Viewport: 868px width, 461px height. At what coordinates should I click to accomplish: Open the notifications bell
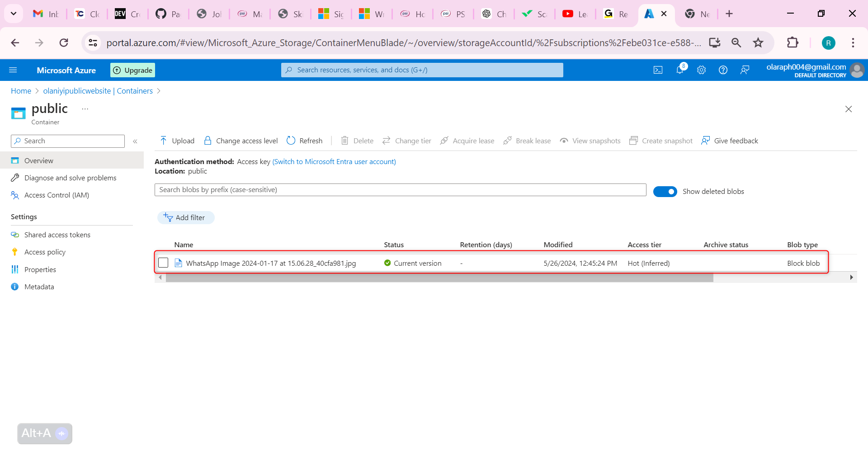click(x=680, y=70)
